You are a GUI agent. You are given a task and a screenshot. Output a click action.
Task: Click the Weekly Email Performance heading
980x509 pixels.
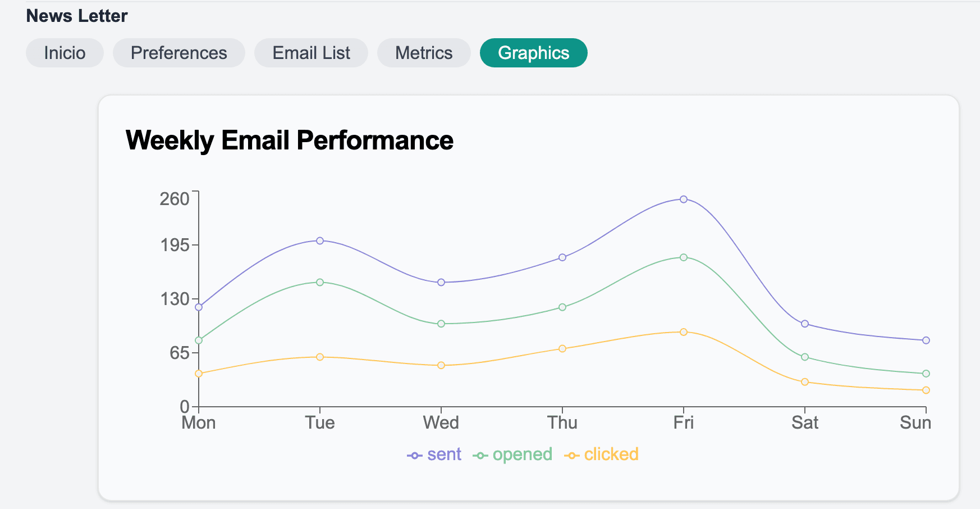[290, 140]
